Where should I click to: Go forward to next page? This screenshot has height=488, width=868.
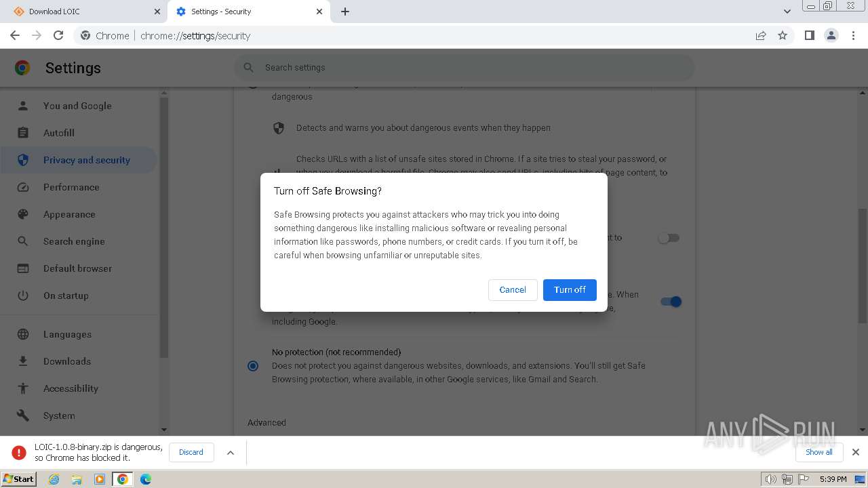[37, 35]
